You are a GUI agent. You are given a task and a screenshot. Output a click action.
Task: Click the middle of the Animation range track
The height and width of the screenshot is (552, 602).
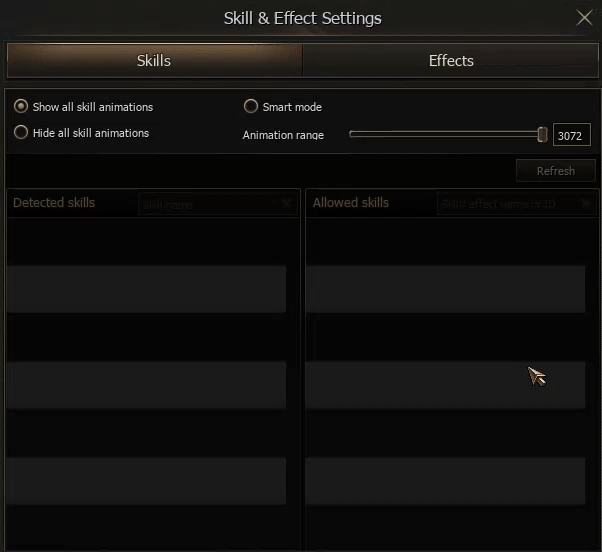(x=445, y=134)
